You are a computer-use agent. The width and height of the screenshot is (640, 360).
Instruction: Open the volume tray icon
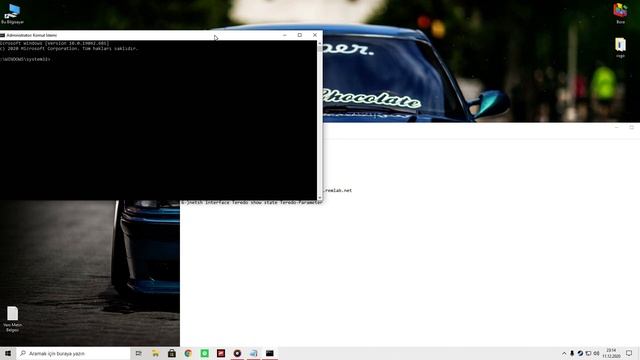[x=596, y=353]
